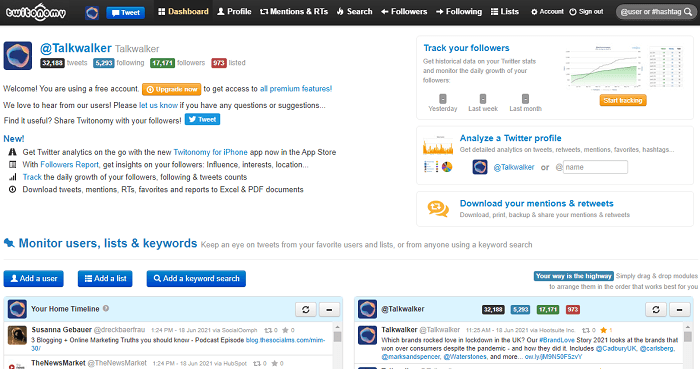This screenshot has height=369, width=700.
Task: Click the Start tracking button
Action: pyautogui.click(x=623, y=100)
